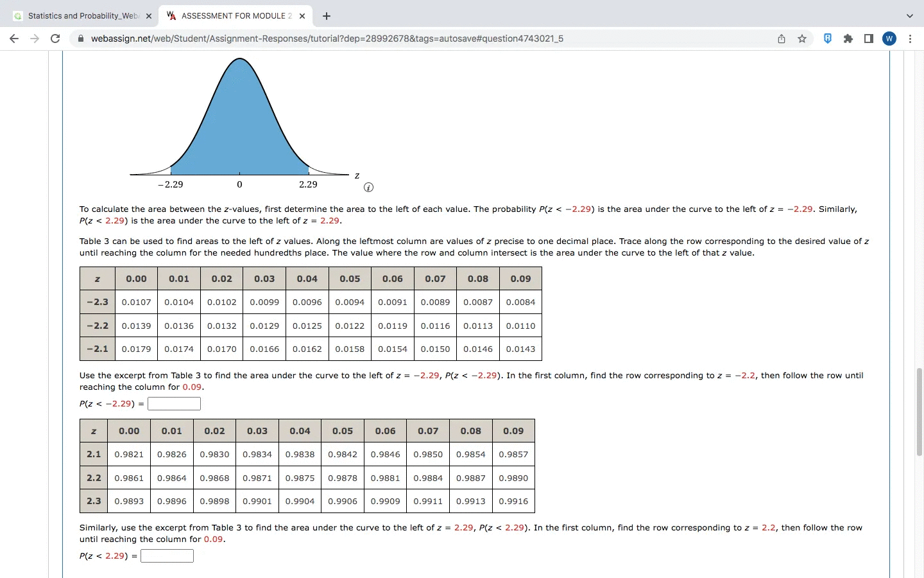Click the P(z < −2.29) answer field
Viewport: 924px width, 578px height.
click(x=174, y=403)
